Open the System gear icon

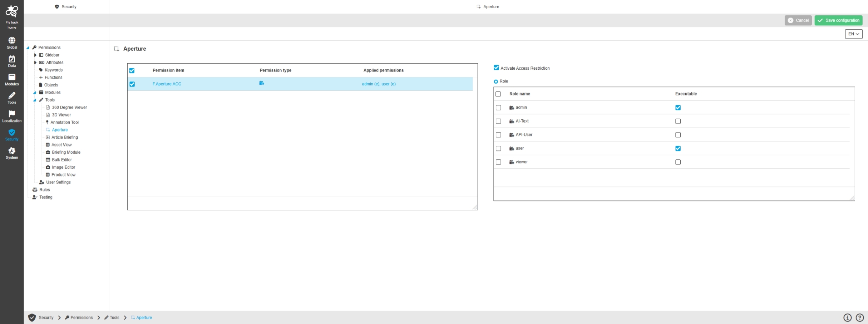12,151
